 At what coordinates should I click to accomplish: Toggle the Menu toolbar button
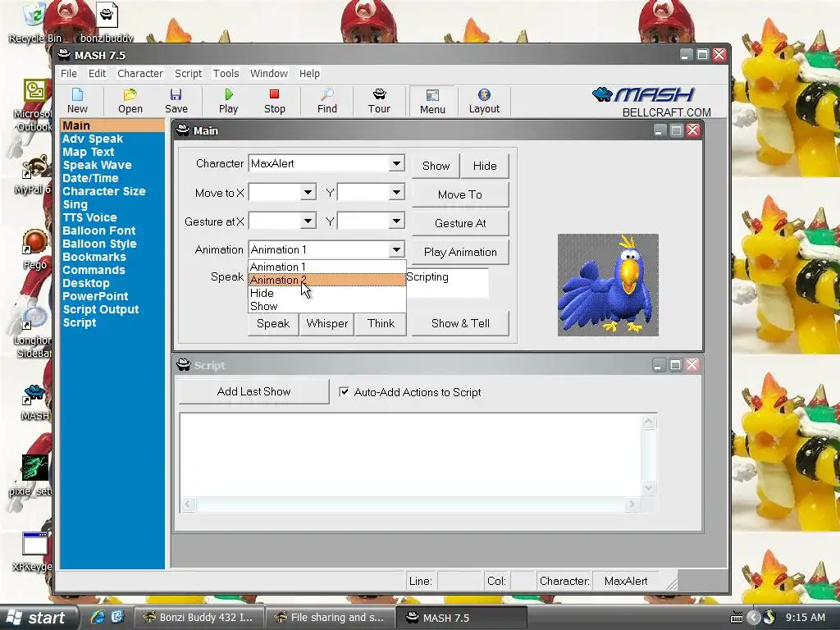pos(432,101)
